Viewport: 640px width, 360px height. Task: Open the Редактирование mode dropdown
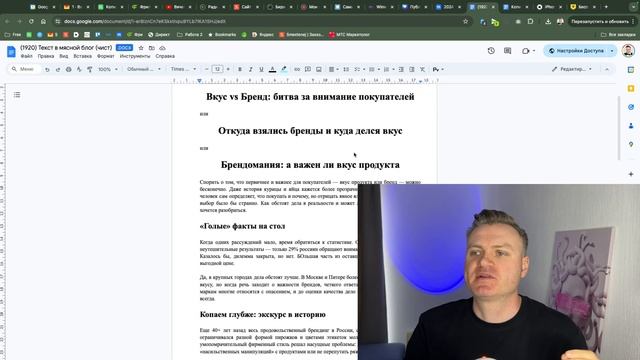pyautogui.click(x=571, y=69)
